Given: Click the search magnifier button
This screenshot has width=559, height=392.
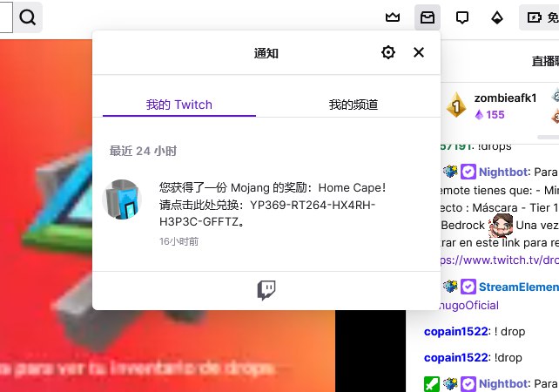Looking at the screenshot, I should point(28,17).
